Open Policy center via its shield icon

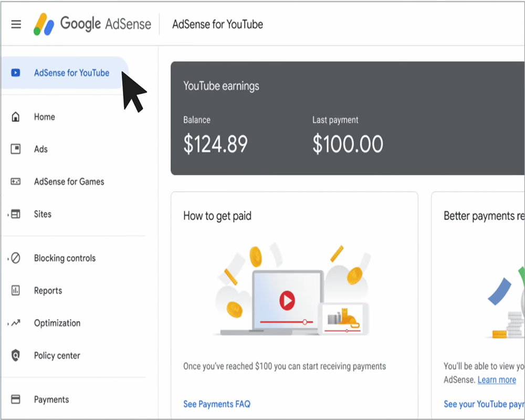coord(16,355)
